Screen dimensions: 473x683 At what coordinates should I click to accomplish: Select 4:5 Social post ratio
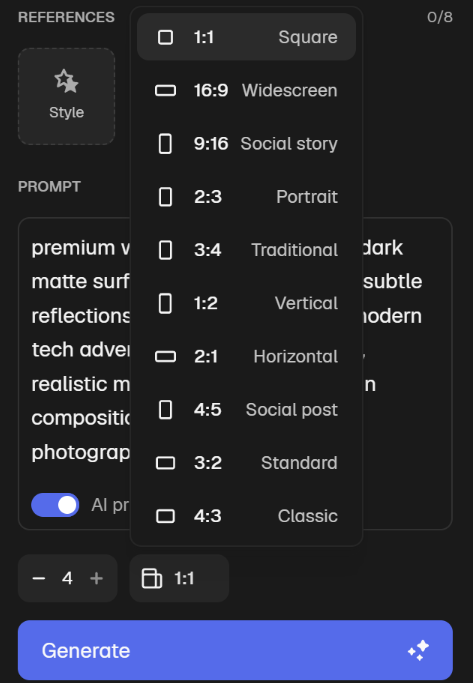247,410
